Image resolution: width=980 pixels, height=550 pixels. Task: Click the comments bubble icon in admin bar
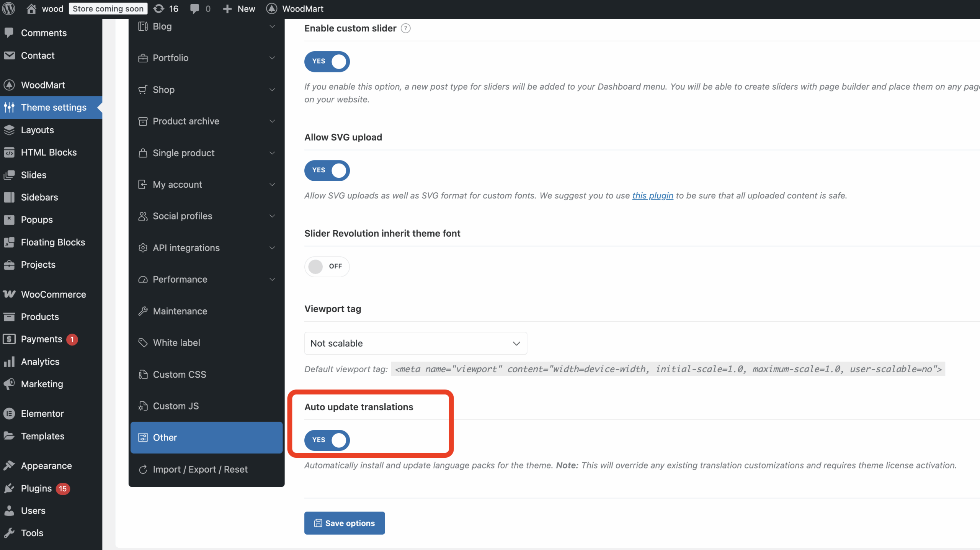[194, 8]
